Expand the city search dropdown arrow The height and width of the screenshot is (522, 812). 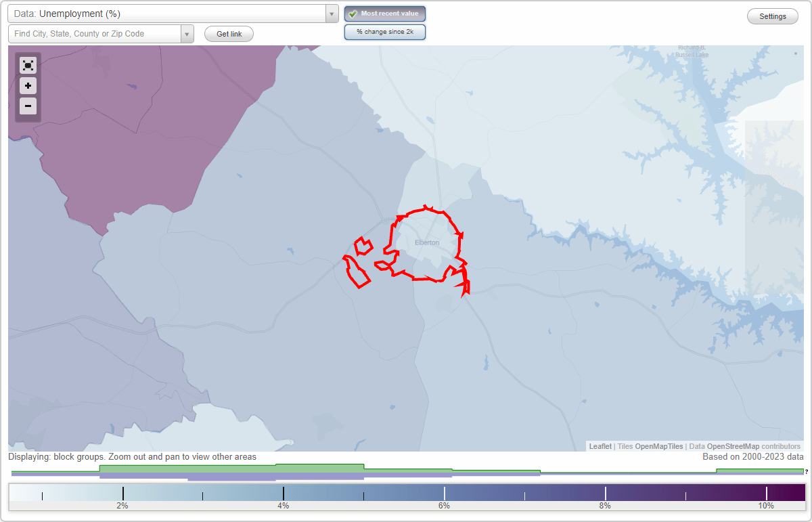tap(187, 34)
